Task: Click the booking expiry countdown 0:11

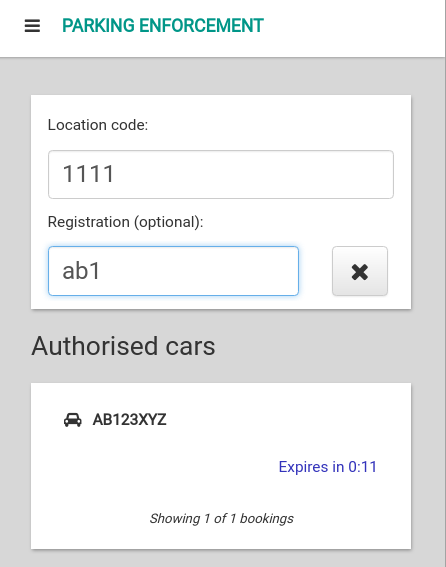Action: pyautogui.click(x=362, y=467)
